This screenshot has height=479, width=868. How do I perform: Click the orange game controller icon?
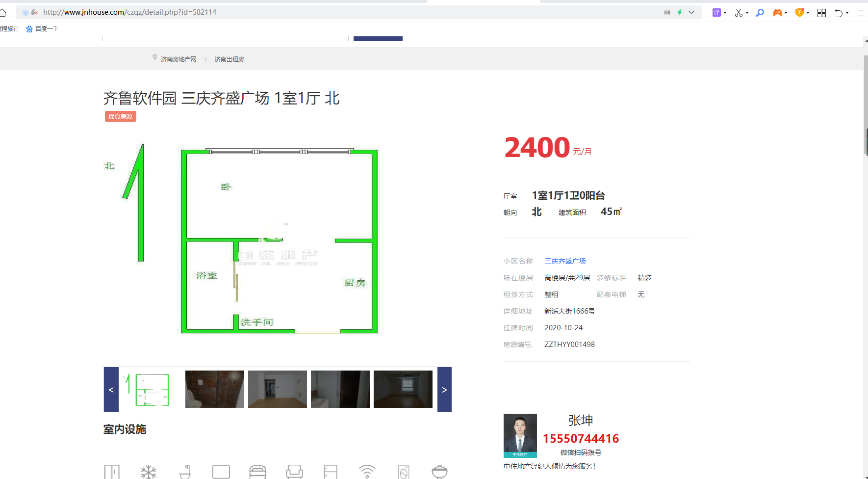click(x=777, y=13)
